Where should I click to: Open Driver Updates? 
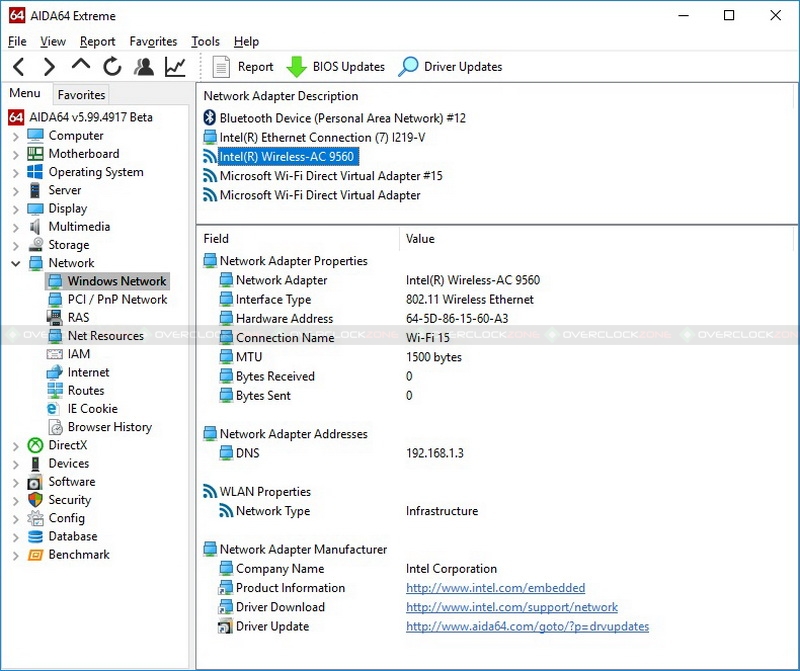tap(450, 67)
